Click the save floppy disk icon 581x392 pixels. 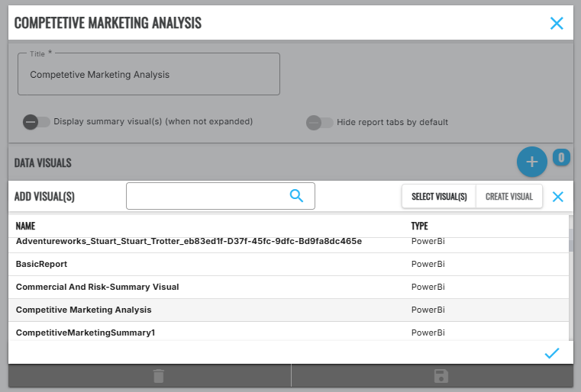pos(441,376)
